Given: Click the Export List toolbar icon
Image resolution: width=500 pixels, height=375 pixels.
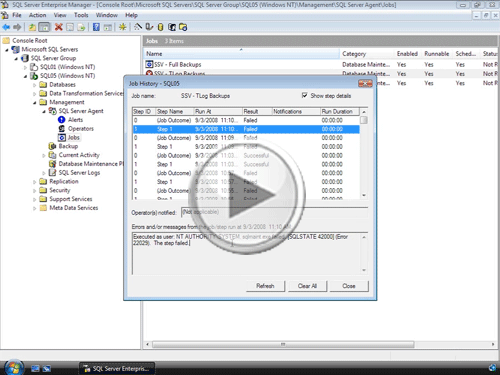Looking at the screenshot, I should [x=81, y=27].
